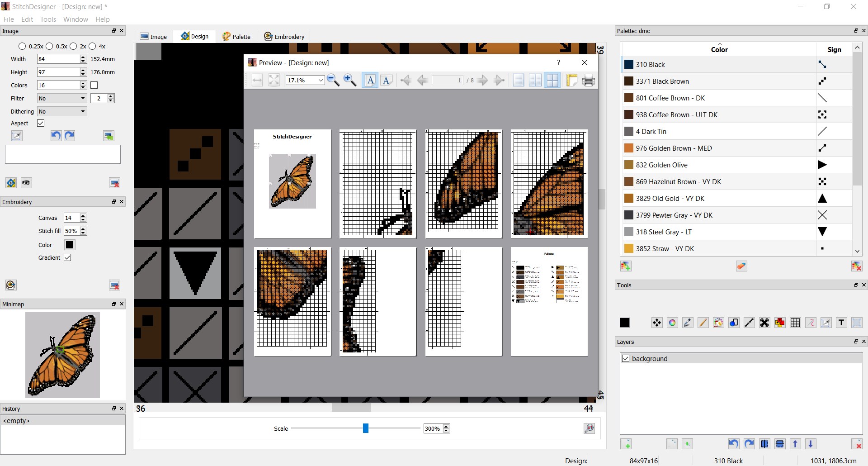The height and width of the screenshot is (466, 868).
Task: Open the Filter dropdown in Image panel
Action: click(x=61, y=98)
